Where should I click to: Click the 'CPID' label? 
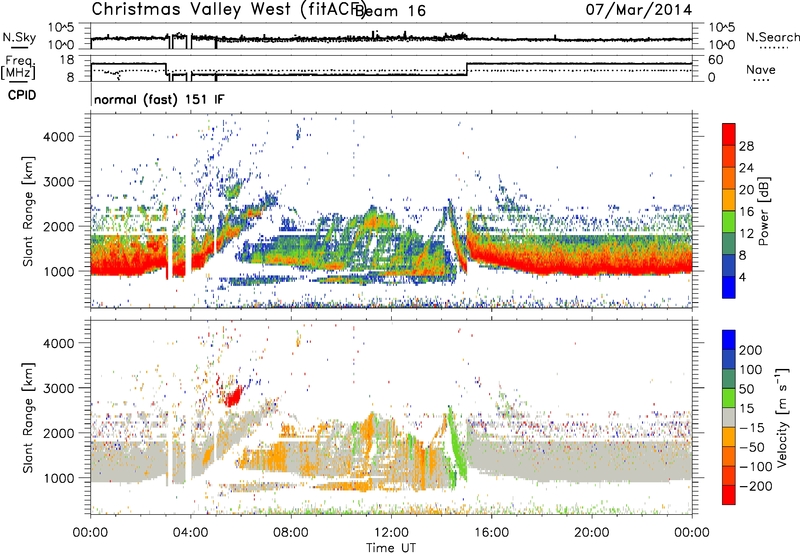(x=22, y=95)
